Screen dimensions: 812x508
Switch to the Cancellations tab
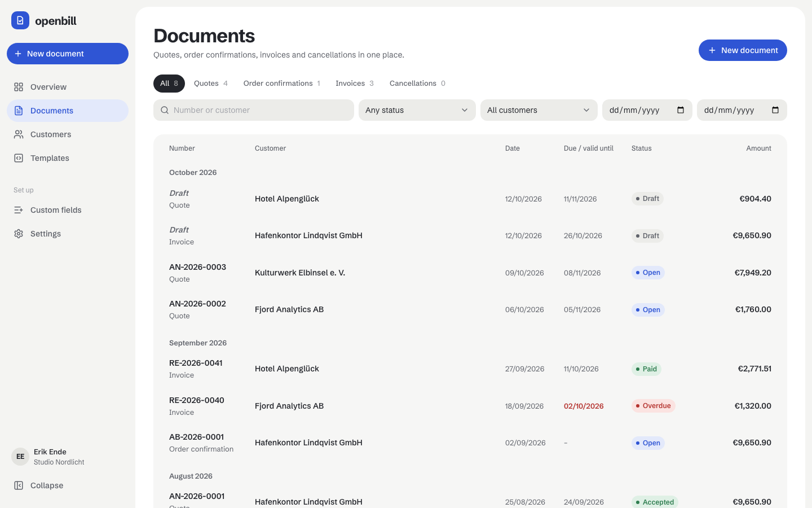(x=417, y=83)
